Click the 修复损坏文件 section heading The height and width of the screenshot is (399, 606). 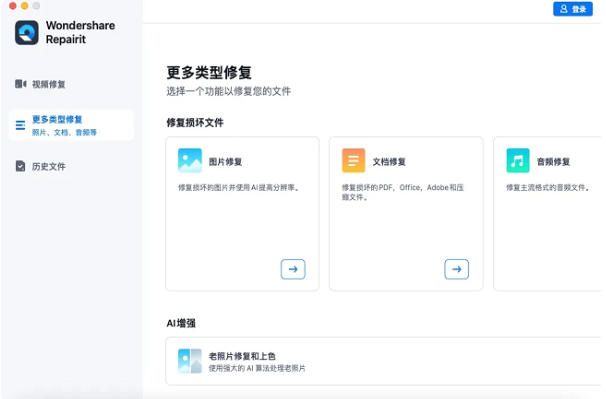pyautogui.click(x=195, y=123)
